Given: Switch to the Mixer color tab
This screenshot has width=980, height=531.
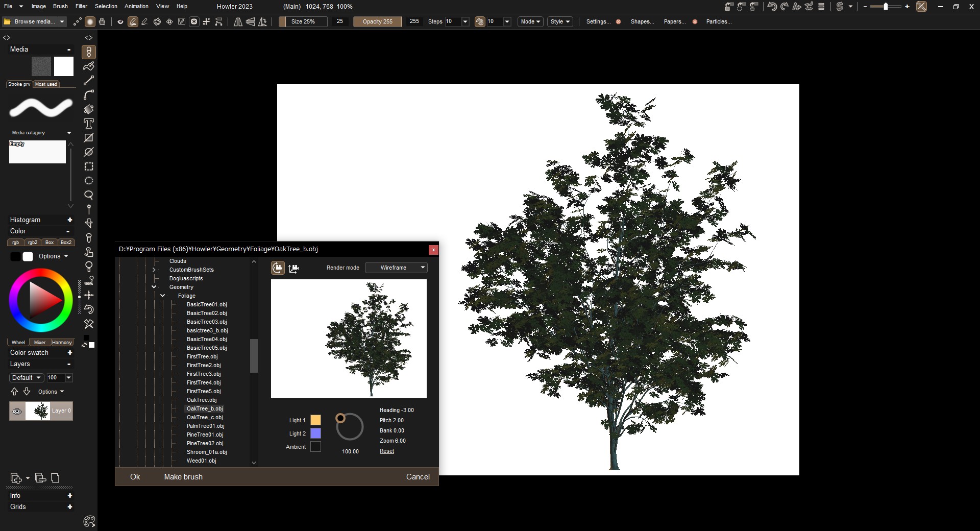Looking at the screenshot, I should tap(40, 343).
